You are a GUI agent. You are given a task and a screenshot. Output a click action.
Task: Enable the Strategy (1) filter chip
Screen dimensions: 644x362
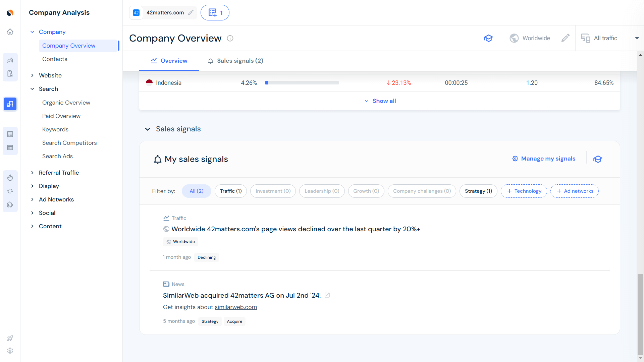tap(478, 191)
